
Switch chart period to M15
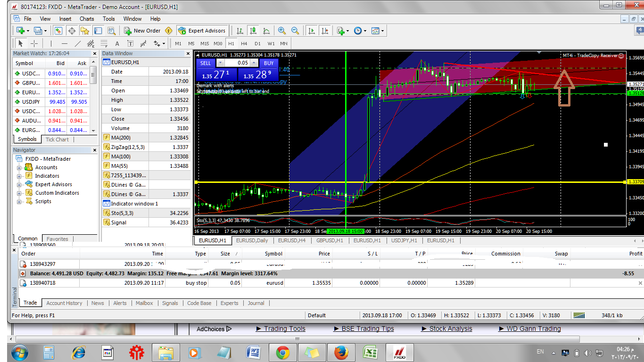point(205,43)
